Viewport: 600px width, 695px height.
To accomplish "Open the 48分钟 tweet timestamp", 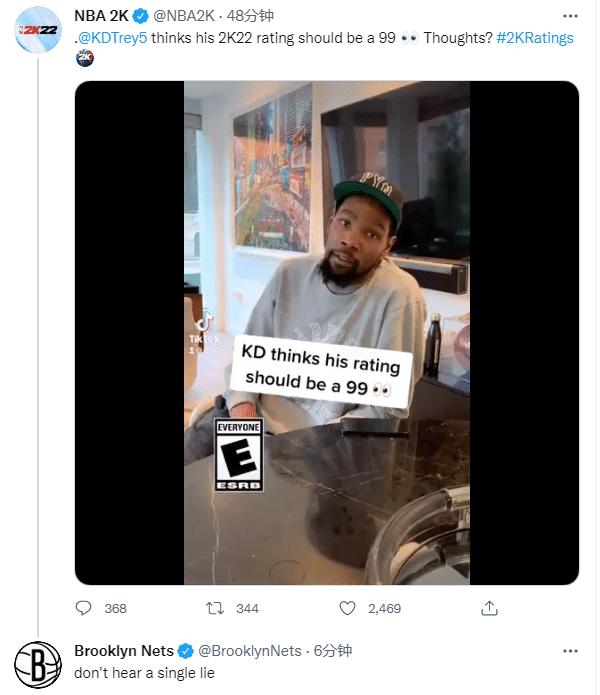I will 248,16.
